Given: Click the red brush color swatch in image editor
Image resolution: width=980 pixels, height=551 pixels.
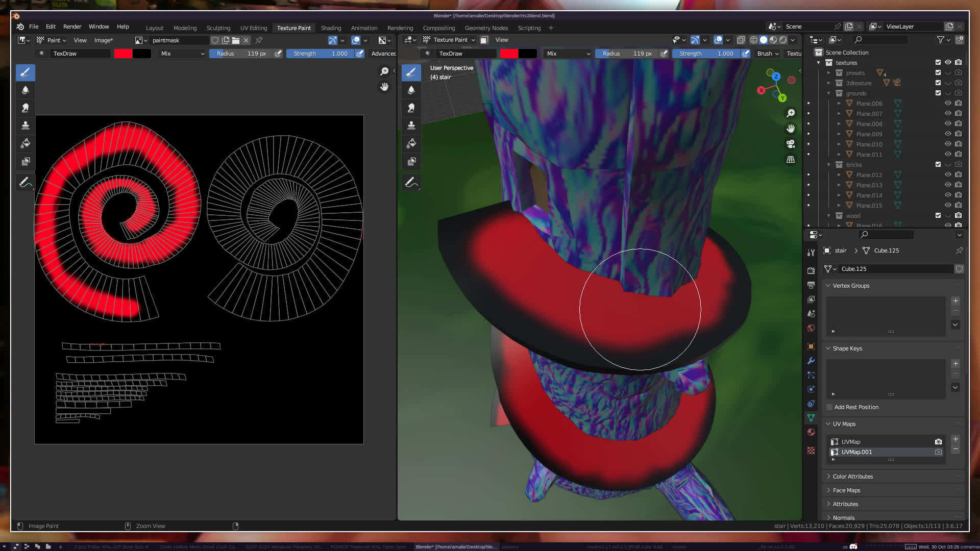Looking at the screenshot, I should 123,54.
